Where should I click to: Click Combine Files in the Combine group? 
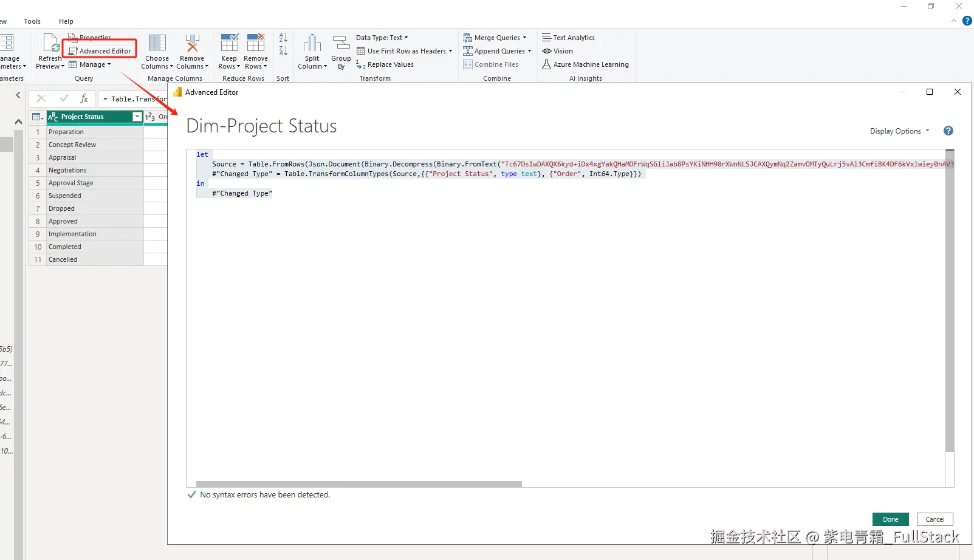pos(491,64)
